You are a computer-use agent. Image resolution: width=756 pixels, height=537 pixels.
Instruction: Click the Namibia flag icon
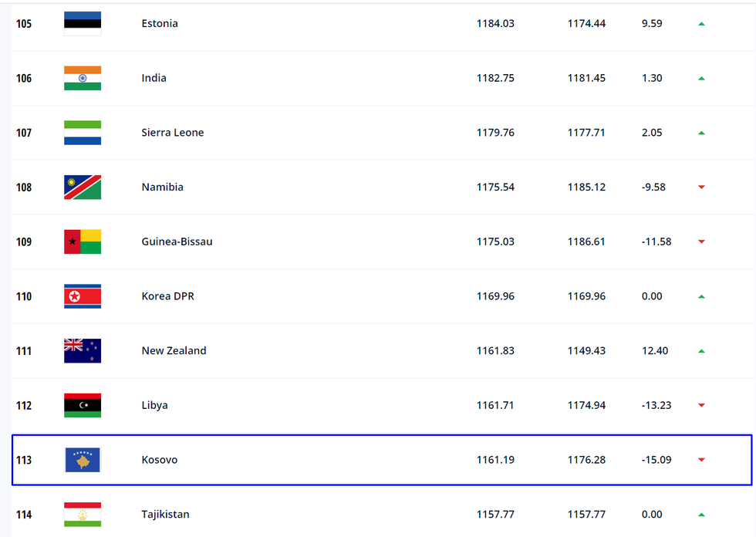[x=83, y=187]
